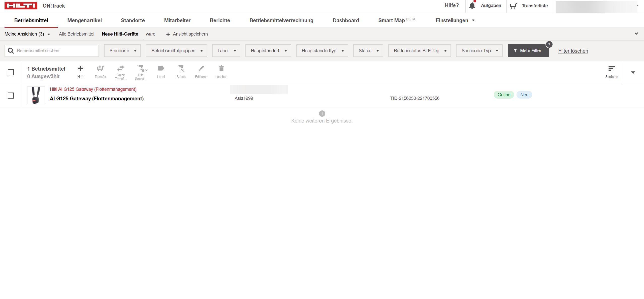Open the Batteriestatus BLE Tag dropdown

[420, 51]
